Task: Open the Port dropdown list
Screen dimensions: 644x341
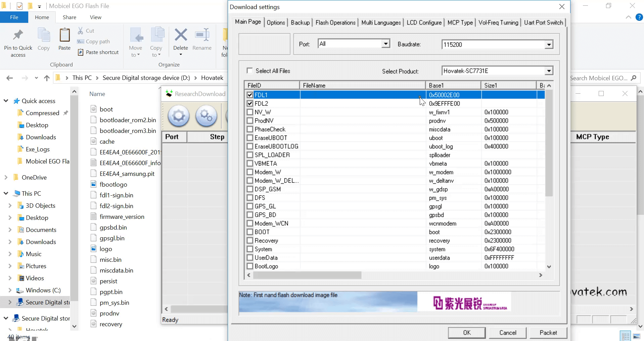Action: pos(386,44)
